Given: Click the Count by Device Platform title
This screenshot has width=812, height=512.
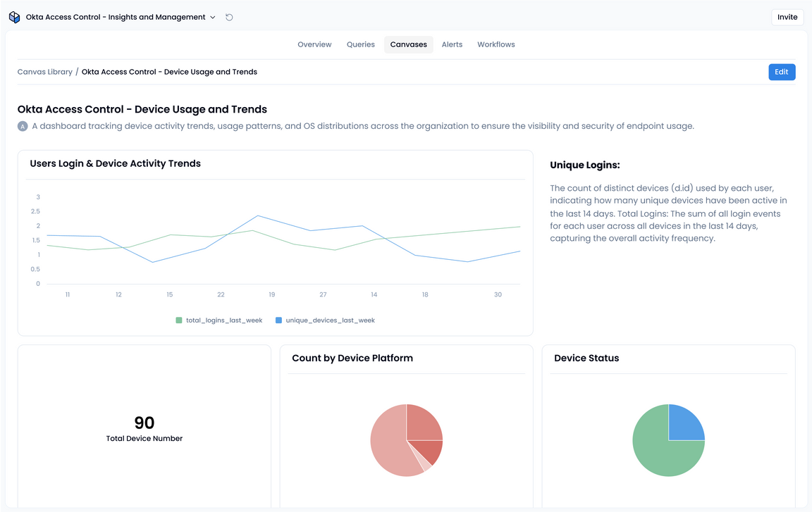Looking at the screenshot, I should point(352,358).
